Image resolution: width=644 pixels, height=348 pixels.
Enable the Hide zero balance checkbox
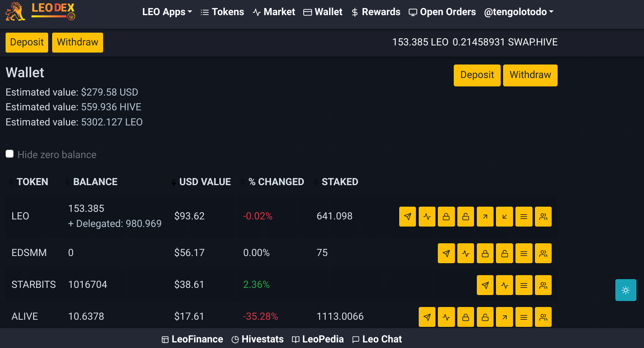(10, 154)
